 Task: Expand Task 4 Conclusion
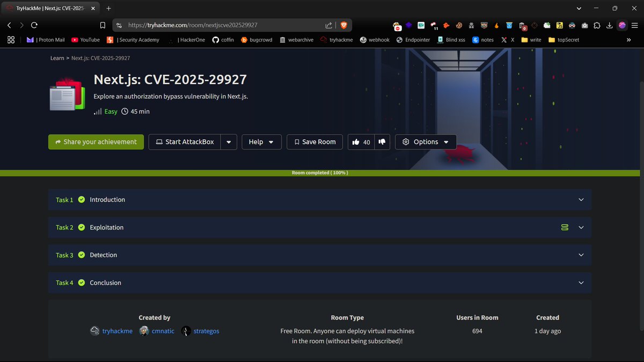pyautogui.click(x=320, y=283)
